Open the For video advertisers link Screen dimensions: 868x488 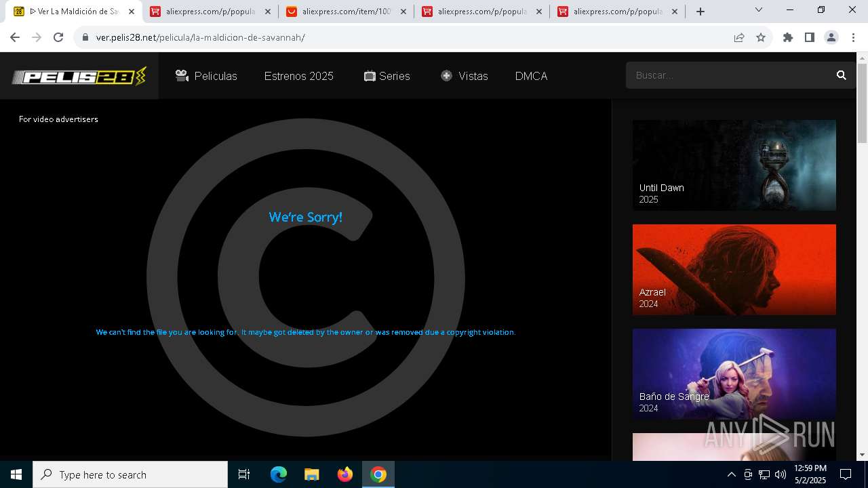point(58,119)
